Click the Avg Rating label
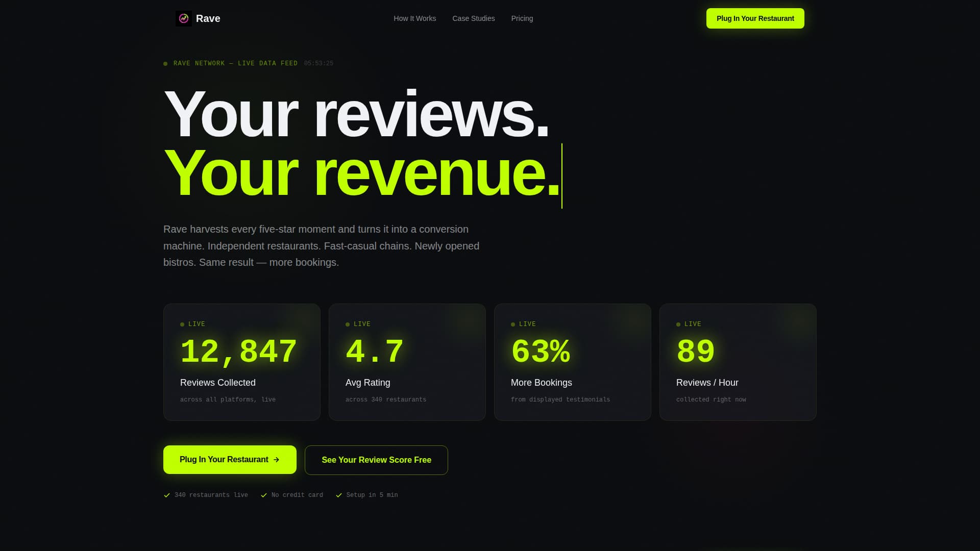This screenshot has width=980, height=551. [x=368, y=383]
